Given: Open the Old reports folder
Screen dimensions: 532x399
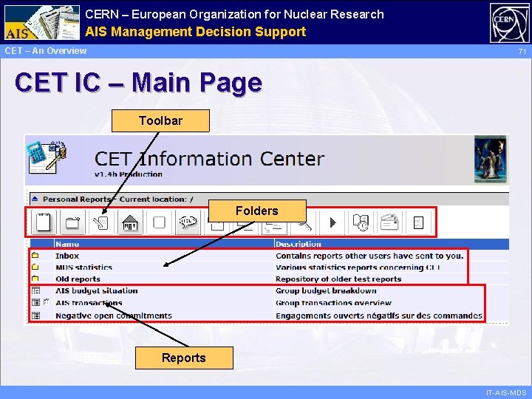Looking at the screenshot, I should point(78,279).
